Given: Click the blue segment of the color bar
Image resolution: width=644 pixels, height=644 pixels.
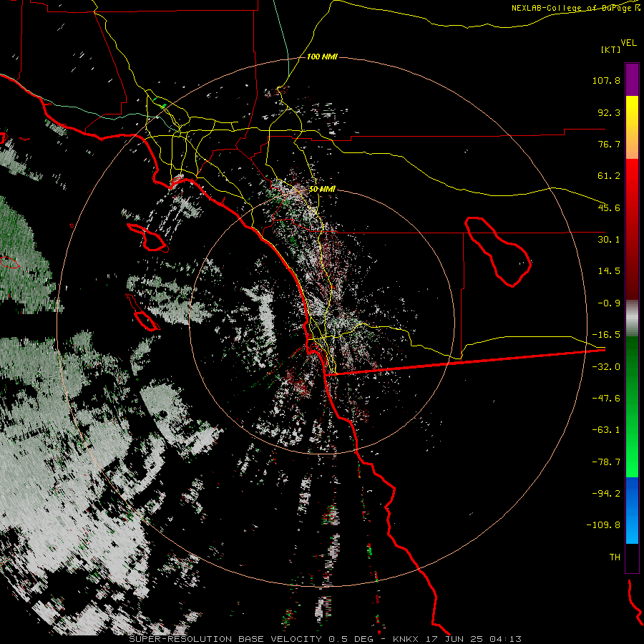Looking at the screenshot, I should pyautogui.click(x=632, y=510).
